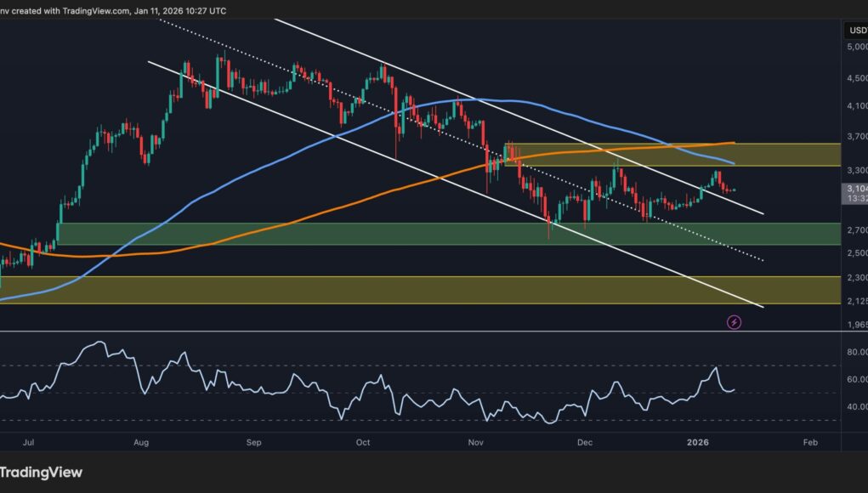This screenshot has width=868, height=493.
Task: Click the 2,700 price level on the axis
Action: click(x=854, y=229)
